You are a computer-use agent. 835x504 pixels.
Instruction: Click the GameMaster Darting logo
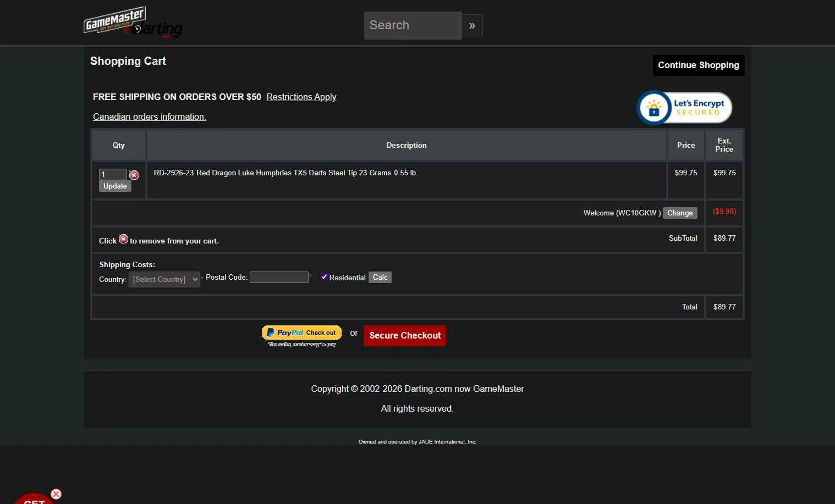coord(133,23)
